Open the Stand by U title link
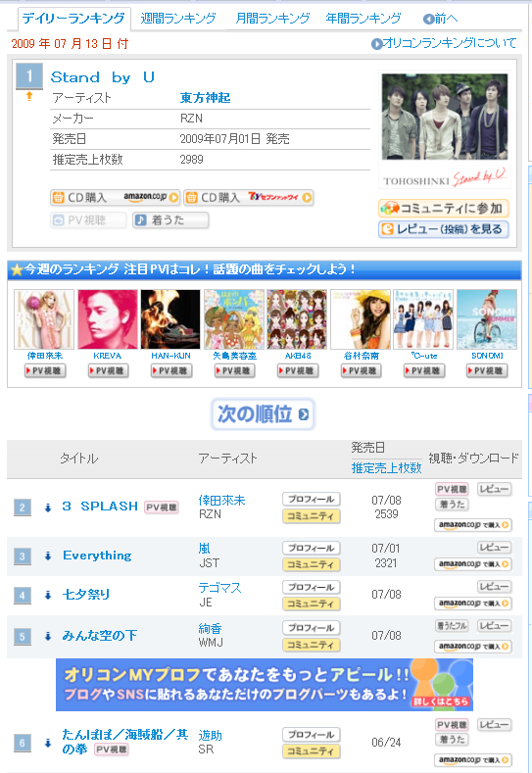This screenshot has height=773, width=532. 103,77
